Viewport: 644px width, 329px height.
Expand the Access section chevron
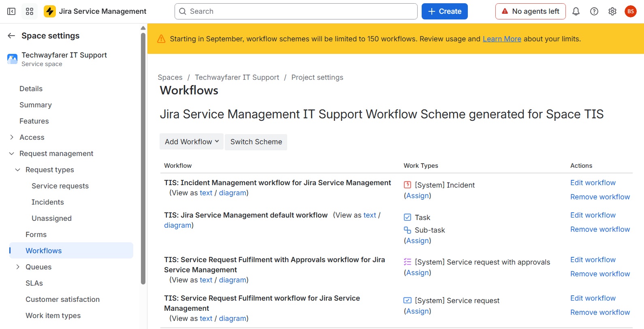12,137
